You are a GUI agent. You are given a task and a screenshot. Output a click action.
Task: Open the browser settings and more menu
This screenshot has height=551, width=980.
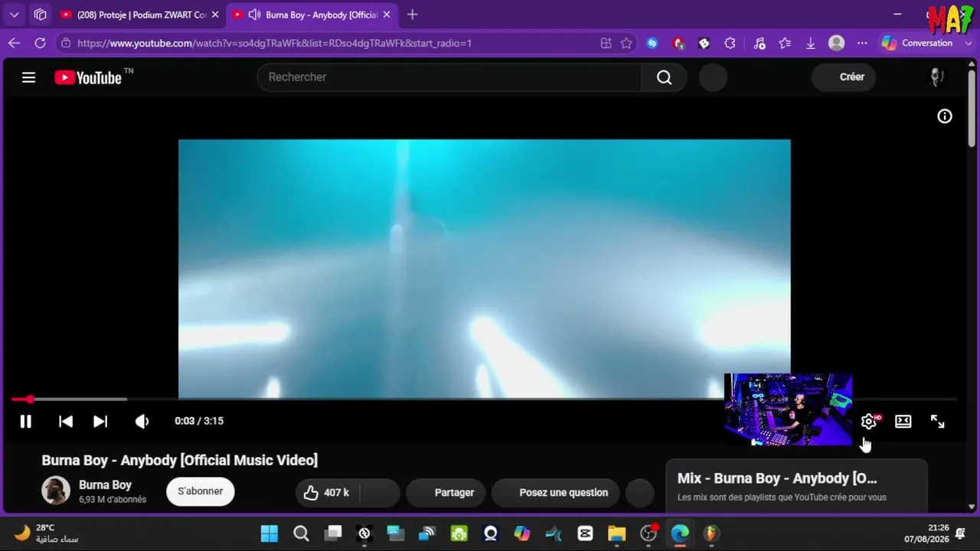click(863, 44)
